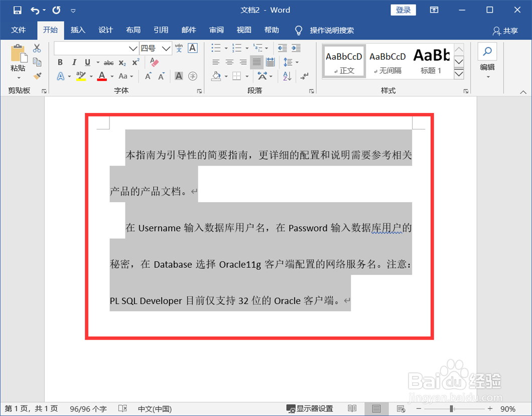The width and height of the screenshot is (532, 416).
Task: Click the 登录 sign-in button
Action: [403, 10]
